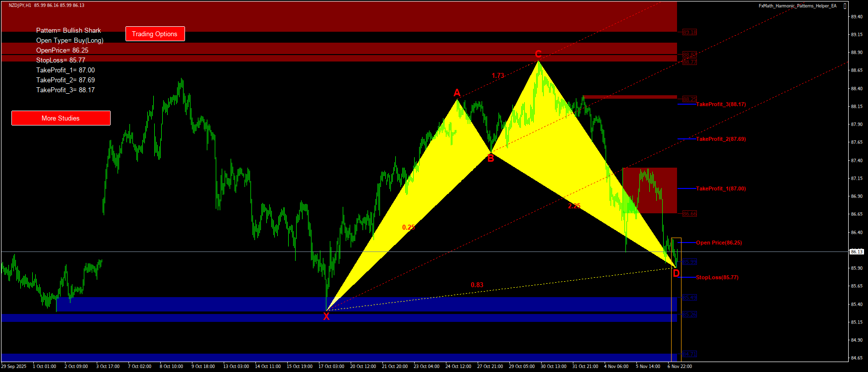Click the current price tag 86.13

click(x=857, y=252)
